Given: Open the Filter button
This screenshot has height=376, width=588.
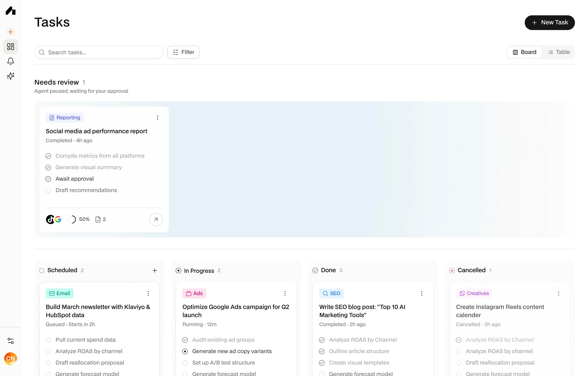Looking at the screenshot, I should 183,52.
